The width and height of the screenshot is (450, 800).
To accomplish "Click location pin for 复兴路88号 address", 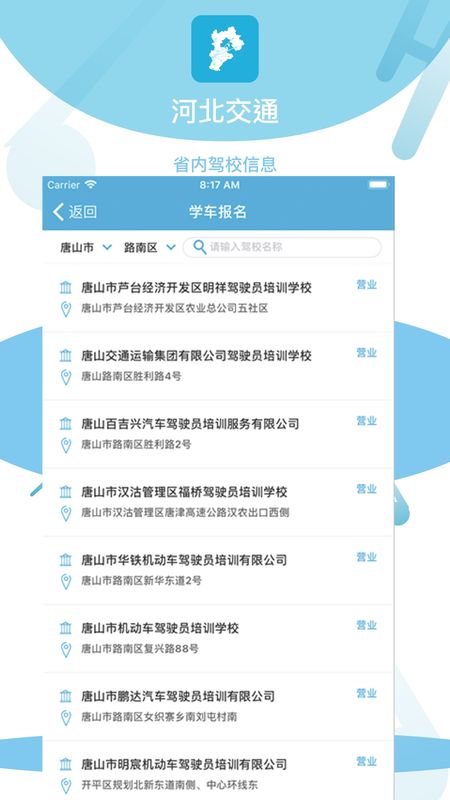I will (x=66, y=649).
